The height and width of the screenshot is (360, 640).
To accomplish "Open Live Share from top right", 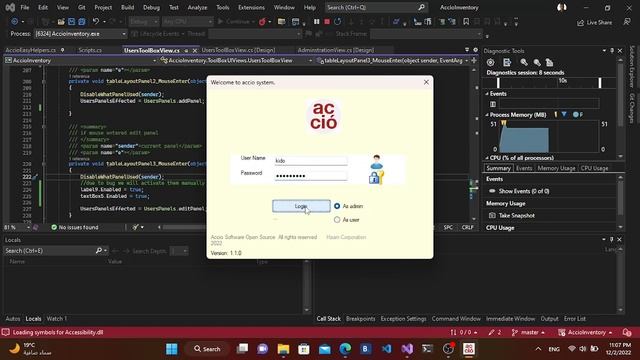I will [x=594, y=22].
